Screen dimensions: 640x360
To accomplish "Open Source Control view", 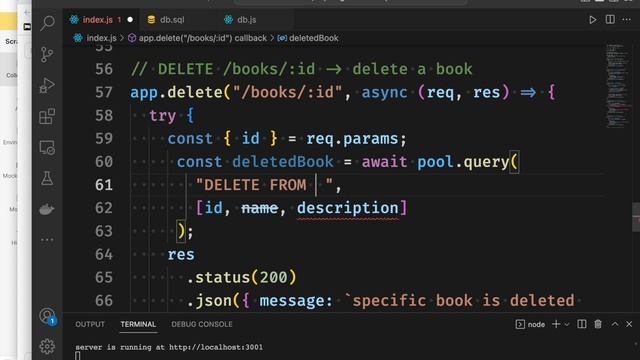I will pyautogui.click(x=47, y=54).
